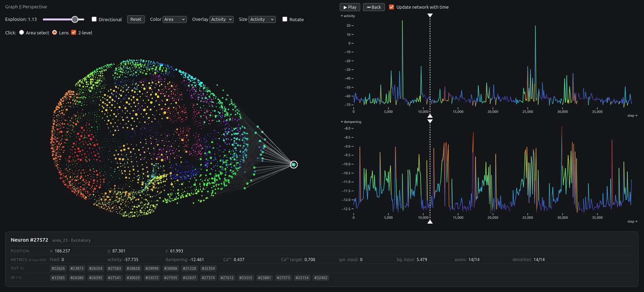The image size is (644, 292).
Task: Click the selected neuron node on the graph
Action: point(294,165)
